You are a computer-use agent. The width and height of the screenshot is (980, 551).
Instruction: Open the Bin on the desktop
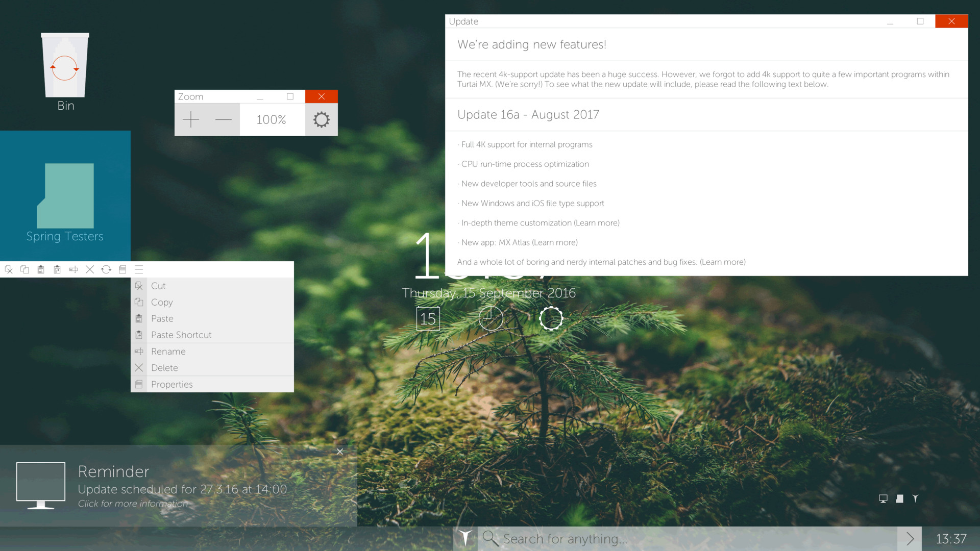pos(65,65)
